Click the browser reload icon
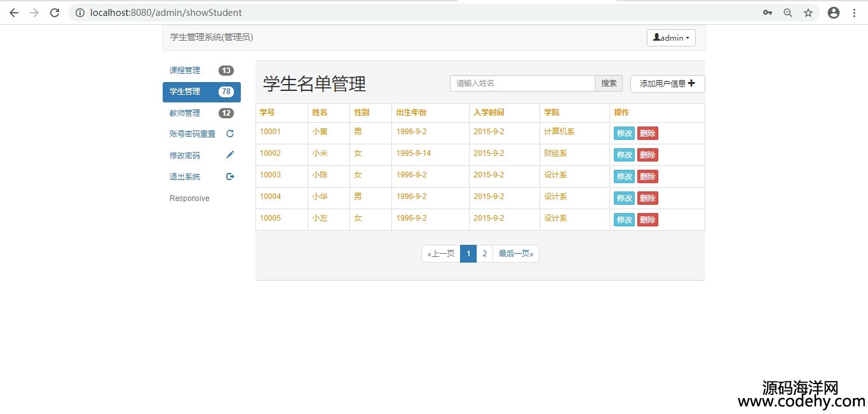 pyautogui.click(x=55, y=13)
